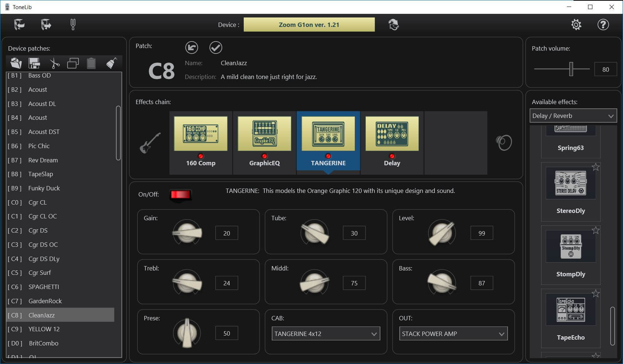This screenshot has height=364, width=623.
Task: Click the Middl knob
Action: click(314, 282)
